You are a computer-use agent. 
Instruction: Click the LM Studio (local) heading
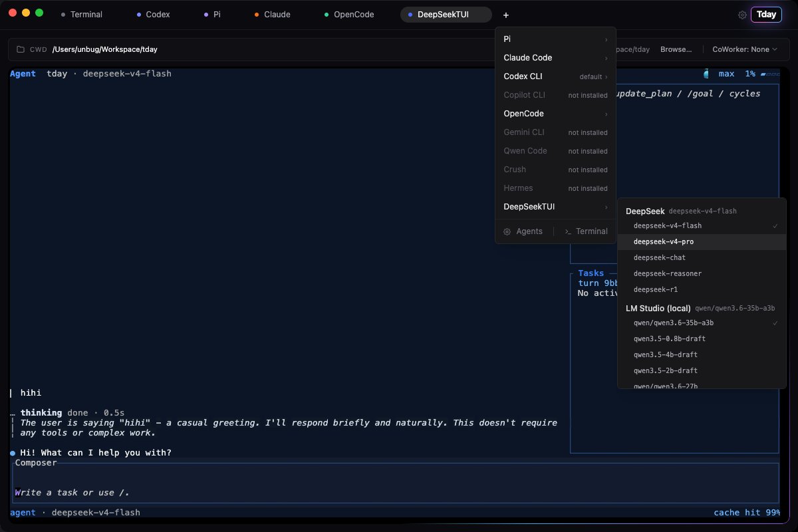(x=658, y=309)
